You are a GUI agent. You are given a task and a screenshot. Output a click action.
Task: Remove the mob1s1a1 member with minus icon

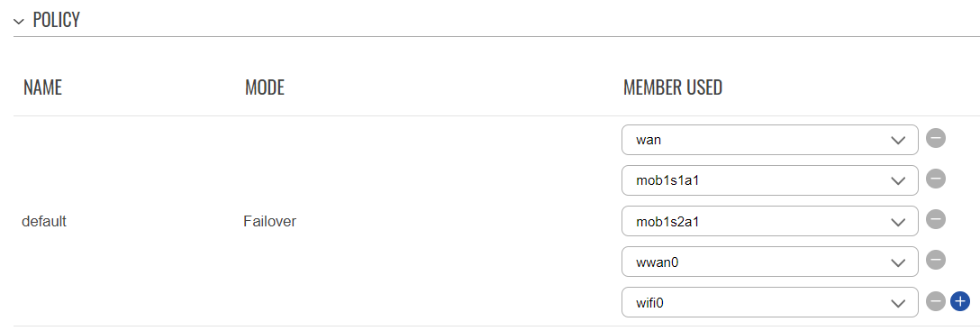[x=936, y=179]
